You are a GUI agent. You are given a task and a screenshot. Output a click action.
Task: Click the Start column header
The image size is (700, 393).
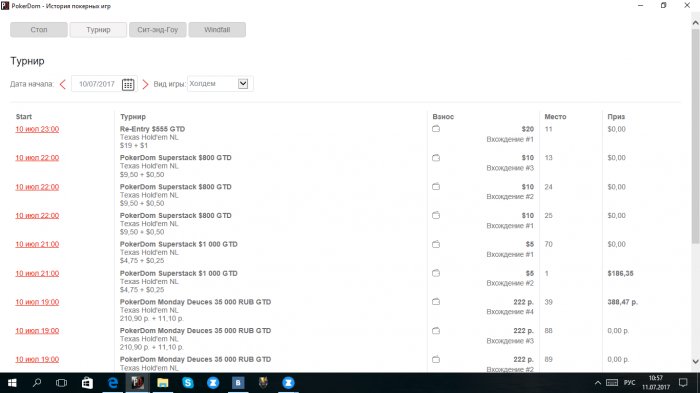pyautogui.click(x=24, y=117)
